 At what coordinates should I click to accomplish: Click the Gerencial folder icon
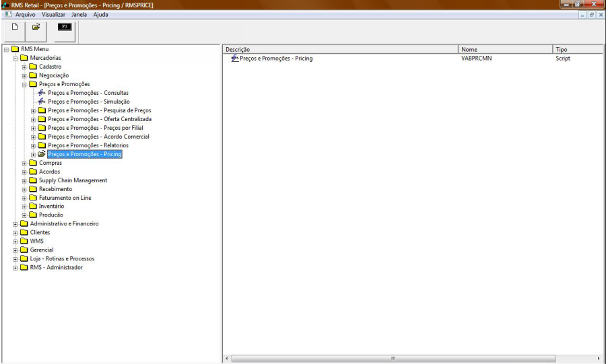(24, 250)
